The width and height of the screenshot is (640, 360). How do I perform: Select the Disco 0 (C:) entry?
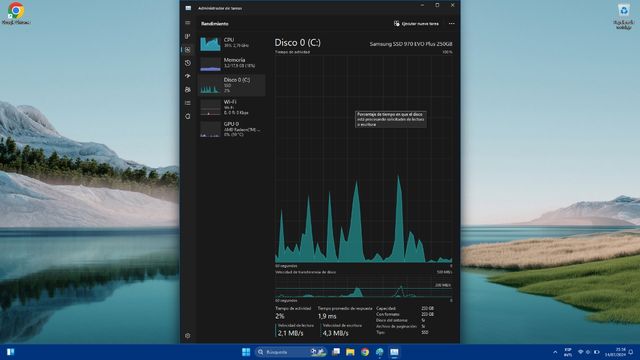pyautogui.click(x=231, y=85)
